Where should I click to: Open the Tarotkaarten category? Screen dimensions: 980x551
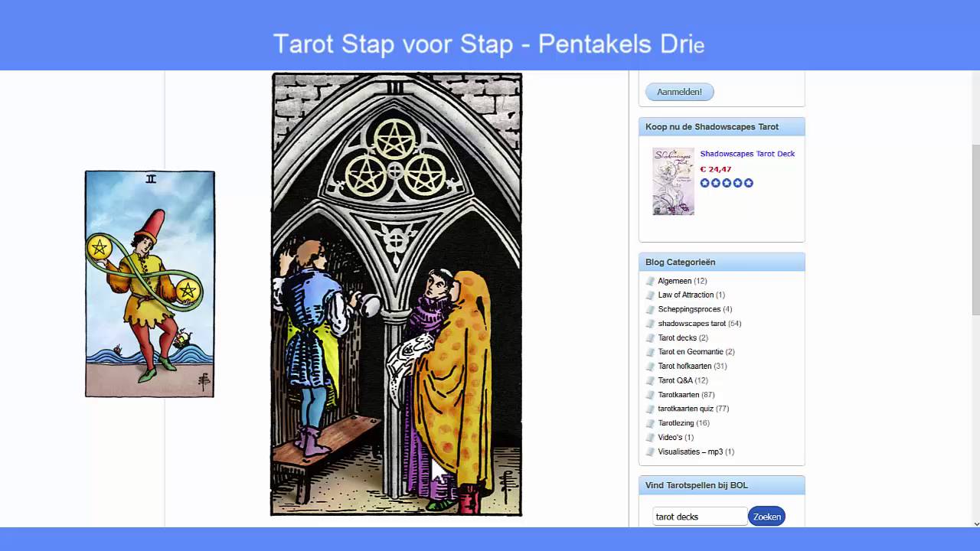pyautogui.click(x=678, y=395)
